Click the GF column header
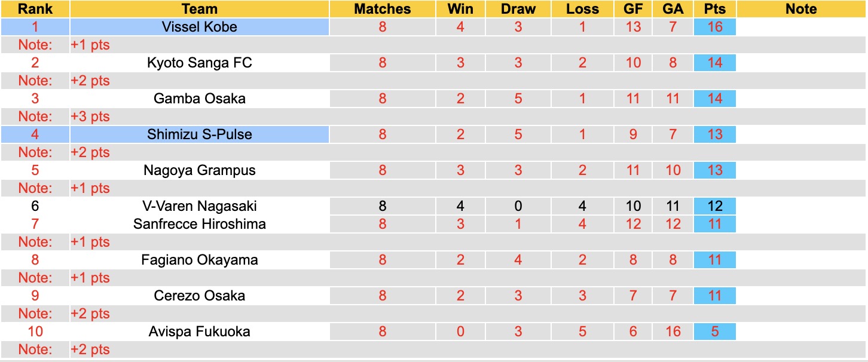 point(633,9)
